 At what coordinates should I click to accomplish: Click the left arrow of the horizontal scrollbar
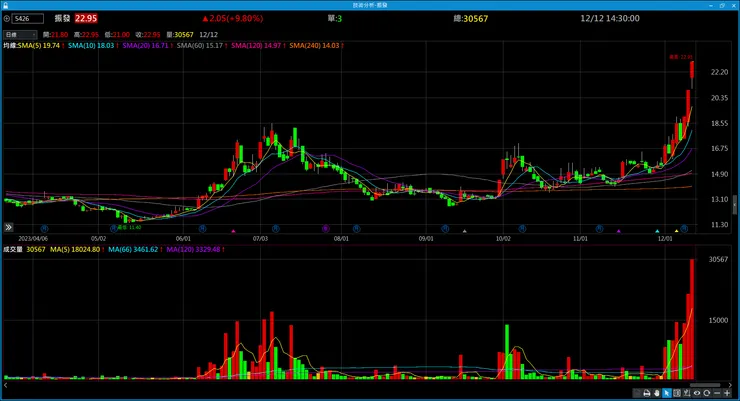[6, 385]
